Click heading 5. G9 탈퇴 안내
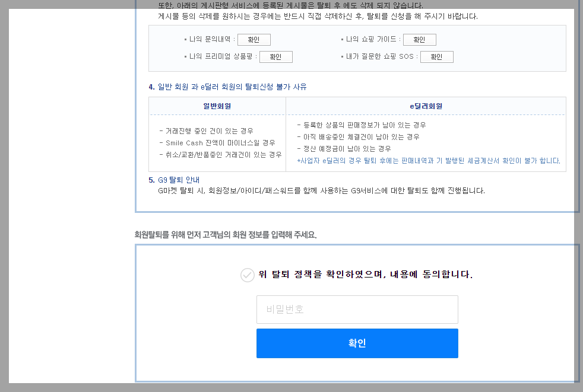Image resolution: width=583 pixels, height=392 pixels. (x=174, y=180)
